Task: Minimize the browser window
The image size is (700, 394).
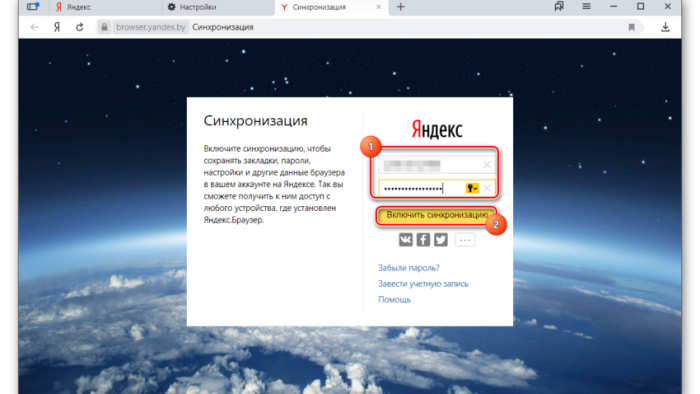Action: click(x=613, y=6)
